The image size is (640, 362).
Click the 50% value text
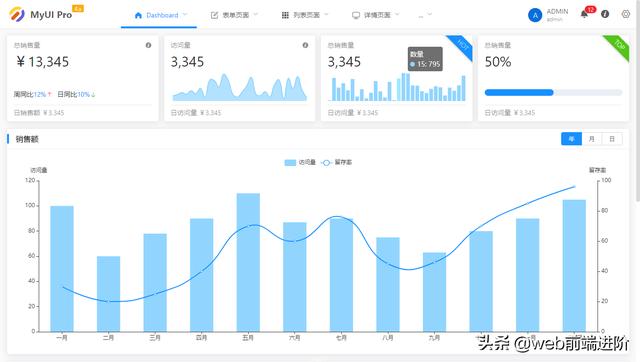[x=498, y=62]
